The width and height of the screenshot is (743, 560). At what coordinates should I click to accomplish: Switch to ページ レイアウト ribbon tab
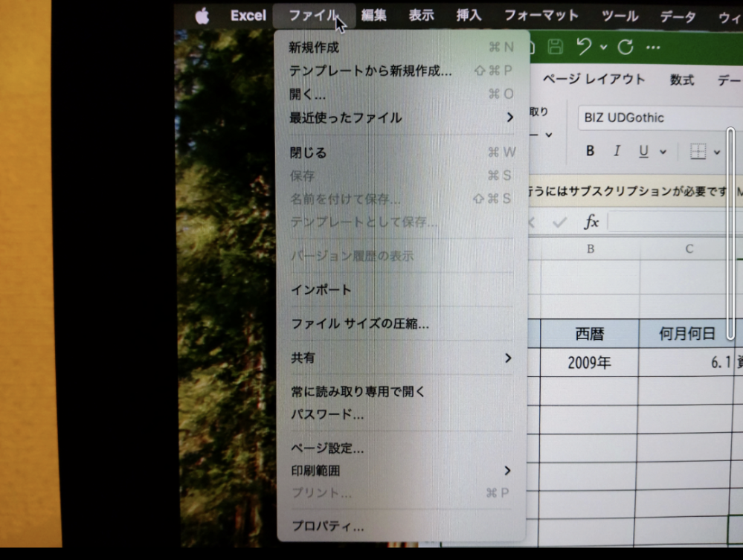click(x=594, y=79)
